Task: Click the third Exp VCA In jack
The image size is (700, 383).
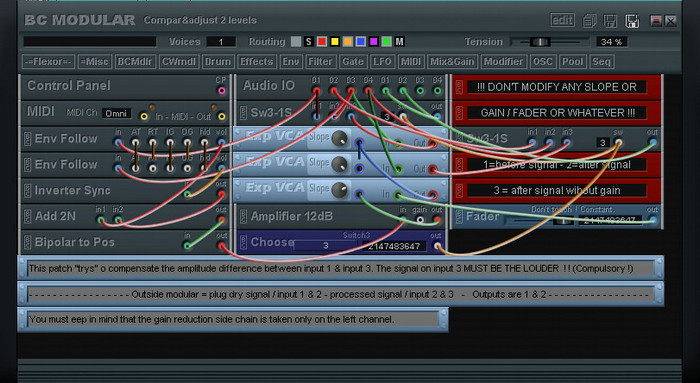Action: tap(398, 195)
